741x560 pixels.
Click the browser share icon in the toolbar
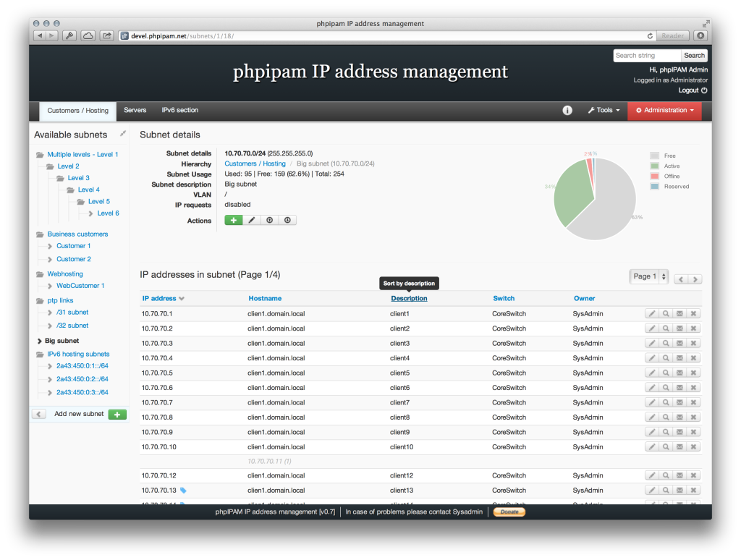point(107,36)
